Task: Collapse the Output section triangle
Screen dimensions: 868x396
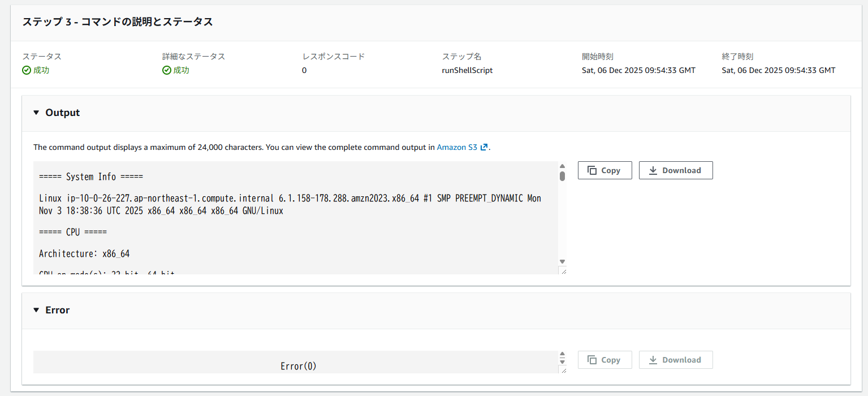Action: (x=36, y=113)
